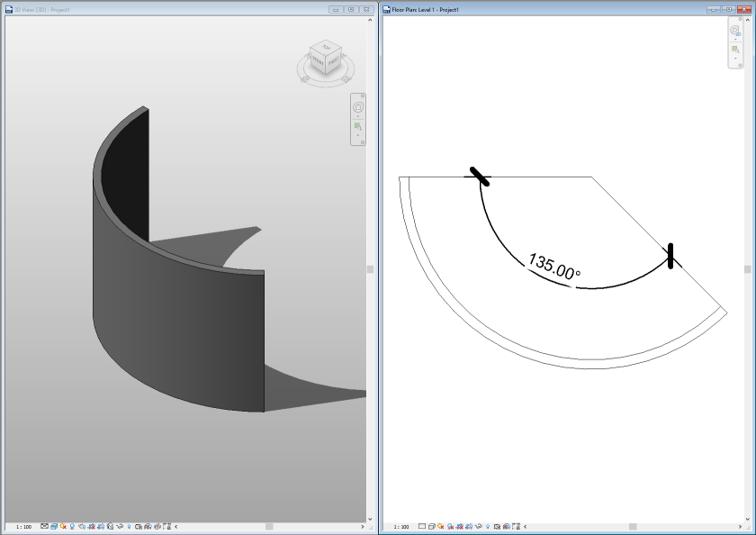This screenshot has height=535, width=756.
Task: Select the Visual Style icon in the 3D view
Action: pyautogui.click(x=52, y=524)
